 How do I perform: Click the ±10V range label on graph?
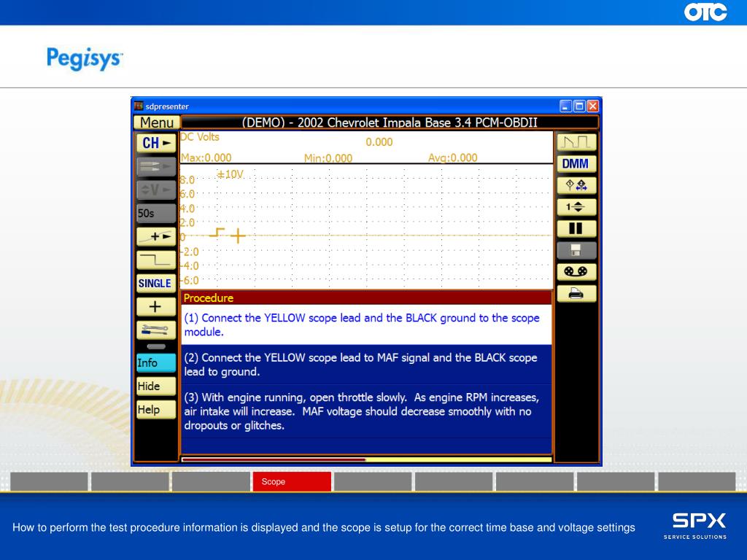point(230,174)
